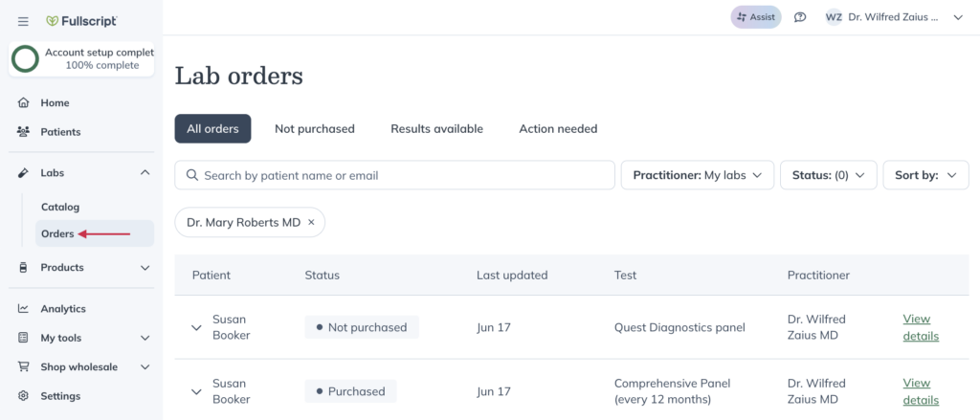Collapse the Labs menu section
The height and width of the screenshot is (420, 980).
(x=145, y=172)
